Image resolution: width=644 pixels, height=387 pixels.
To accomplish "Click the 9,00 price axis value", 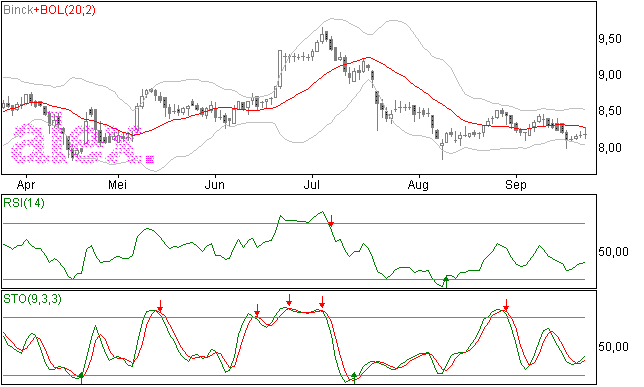I will coord(610,75).
